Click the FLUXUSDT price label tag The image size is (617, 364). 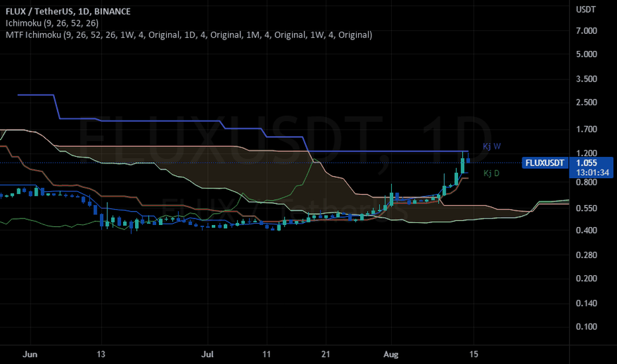click(x=545, y=163)
